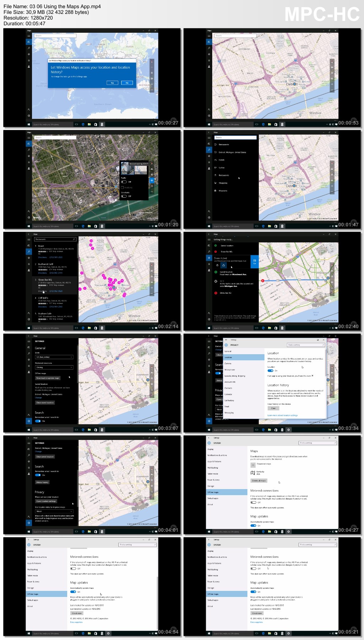
Task: Click Yes in the location prompt, 00:00:27 frame
Action: pos(112,83)
